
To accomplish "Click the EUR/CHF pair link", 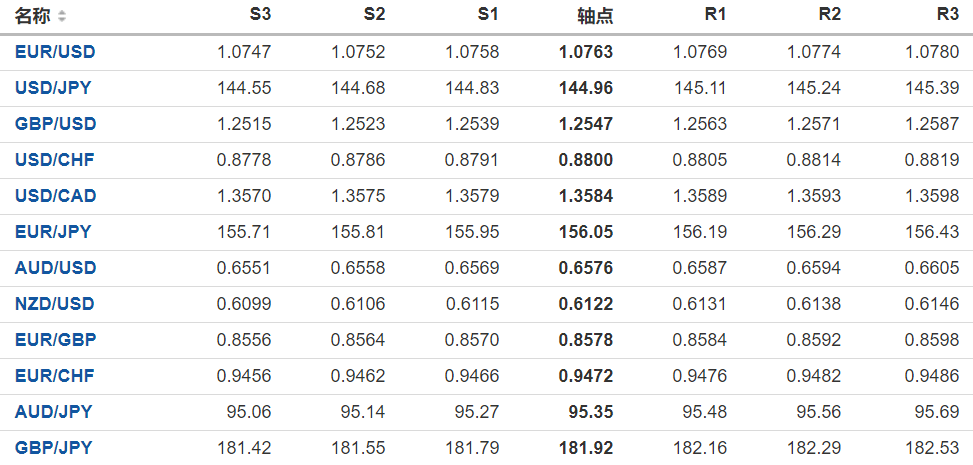I will pos(55,376).
